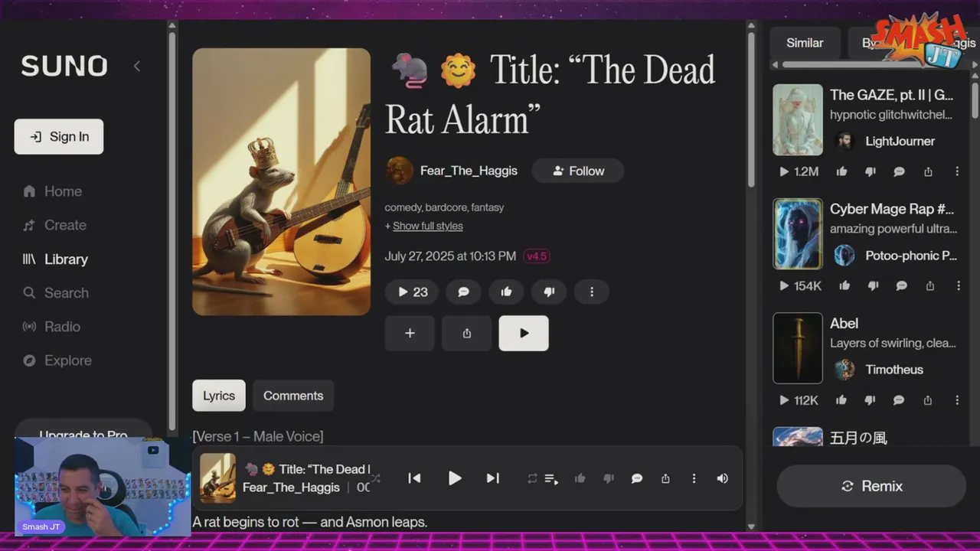Click main content vertical scrollbar
This screenshot has height=551, width=980.
[x=751, y=111]
